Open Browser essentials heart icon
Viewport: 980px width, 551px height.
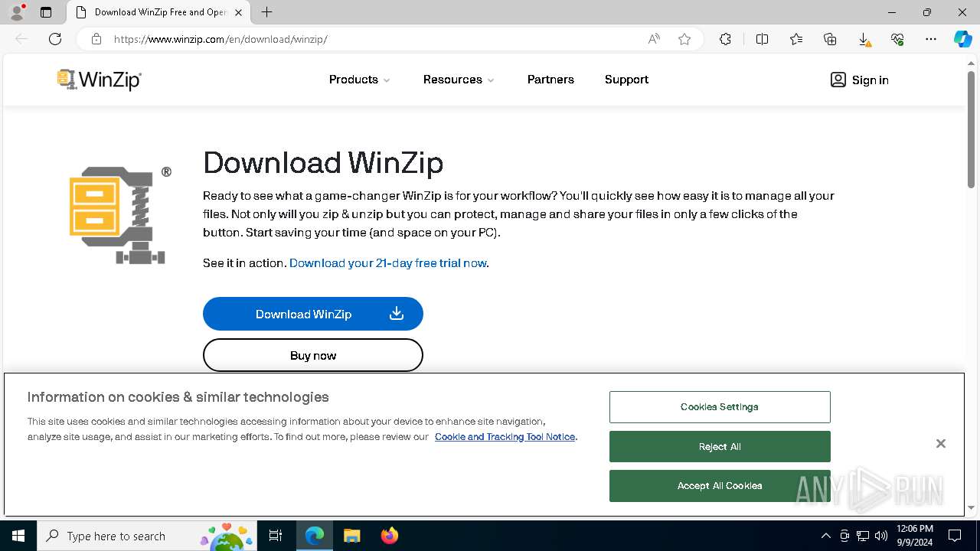pyautogui.click(x=897, y=39)
